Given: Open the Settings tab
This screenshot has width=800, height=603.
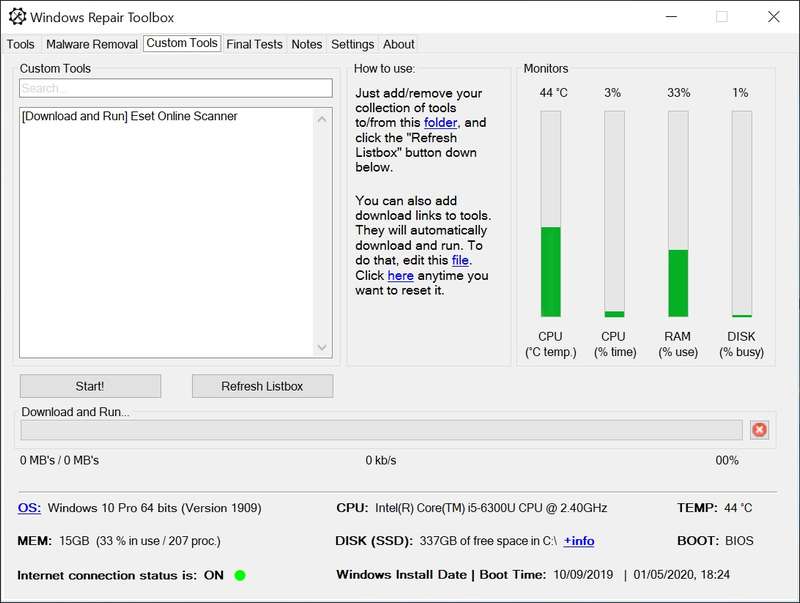Looking at the screenshot, I should click(x=352, y=44).
